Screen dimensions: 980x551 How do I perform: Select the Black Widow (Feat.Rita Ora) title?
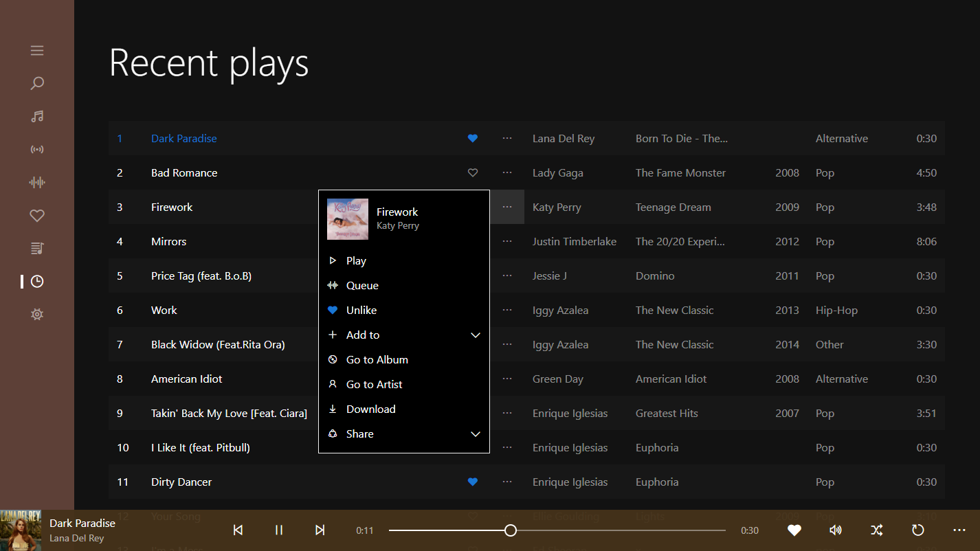coord(218,344)
